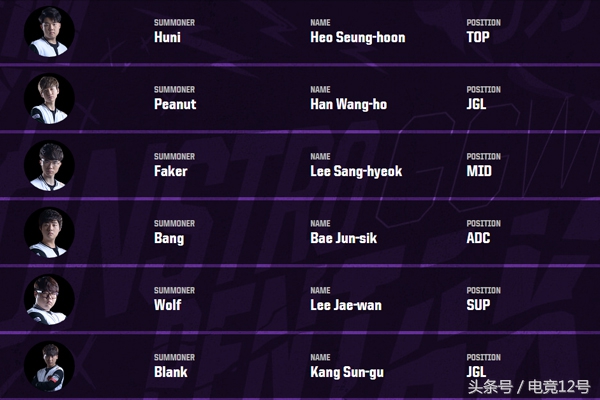Click the summoner name Huni
600x400 pixels.
tap(168, 37)
